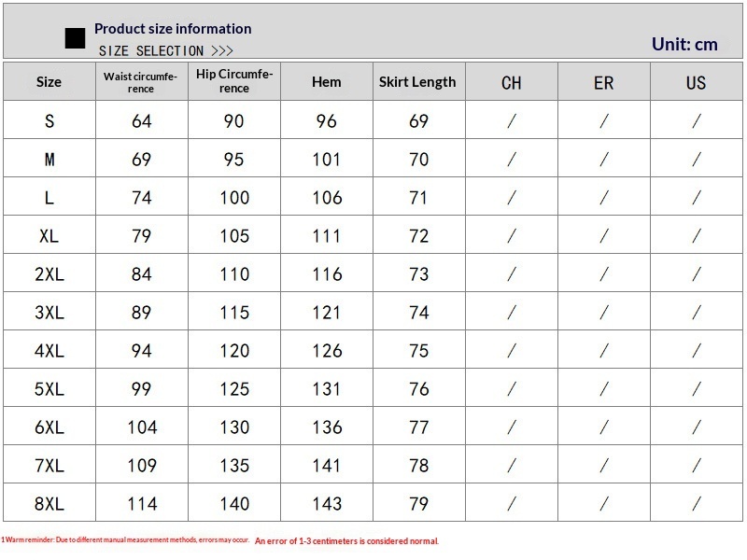747x560 pixels.
Task: Select the ER column header
Action: click(x=604, y=83)
